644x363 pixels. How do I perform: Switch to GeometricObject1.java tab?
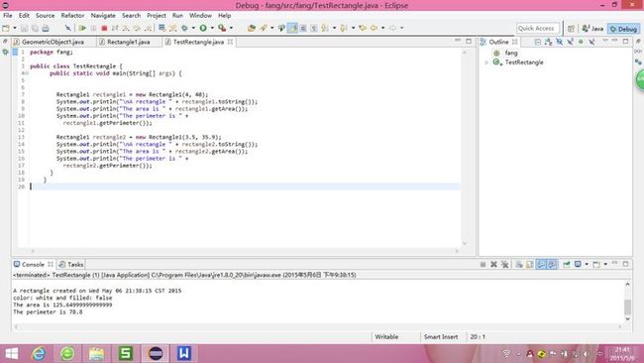click(53, 42)
